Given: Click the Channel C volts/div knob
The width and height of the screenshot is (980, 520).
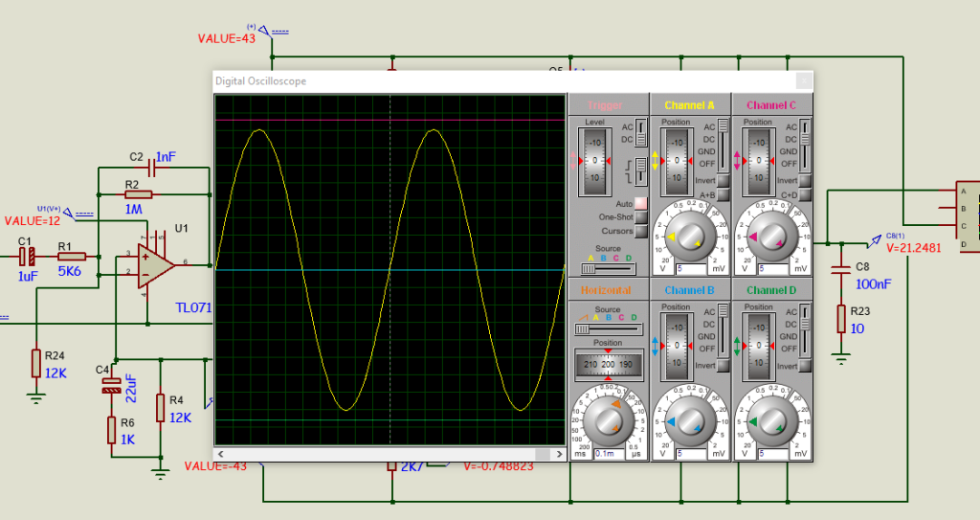Looking at the screenshot, I should 772,237.
